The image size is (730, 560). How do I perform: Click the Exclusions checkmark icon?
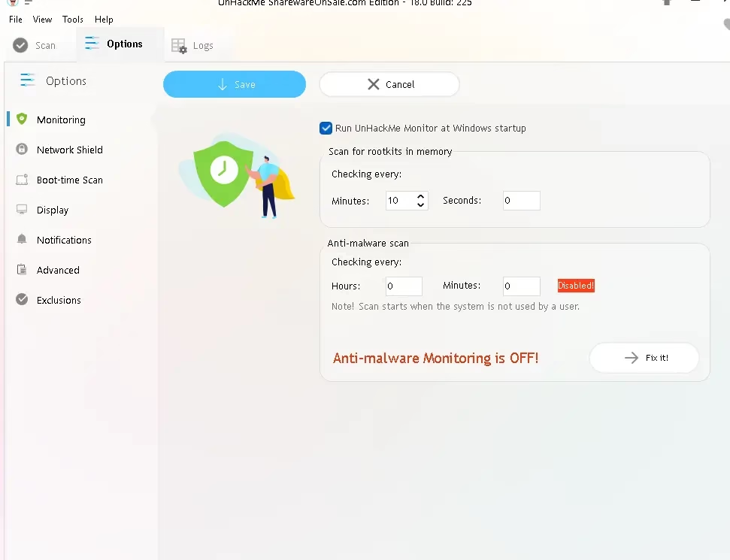click(22, 300)
